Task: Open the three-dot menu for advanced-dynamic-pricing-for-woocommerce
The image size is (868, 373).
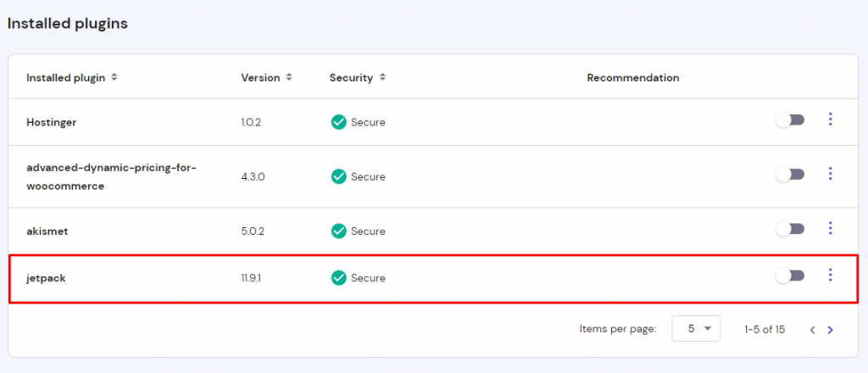Action: tap(830, 174)
